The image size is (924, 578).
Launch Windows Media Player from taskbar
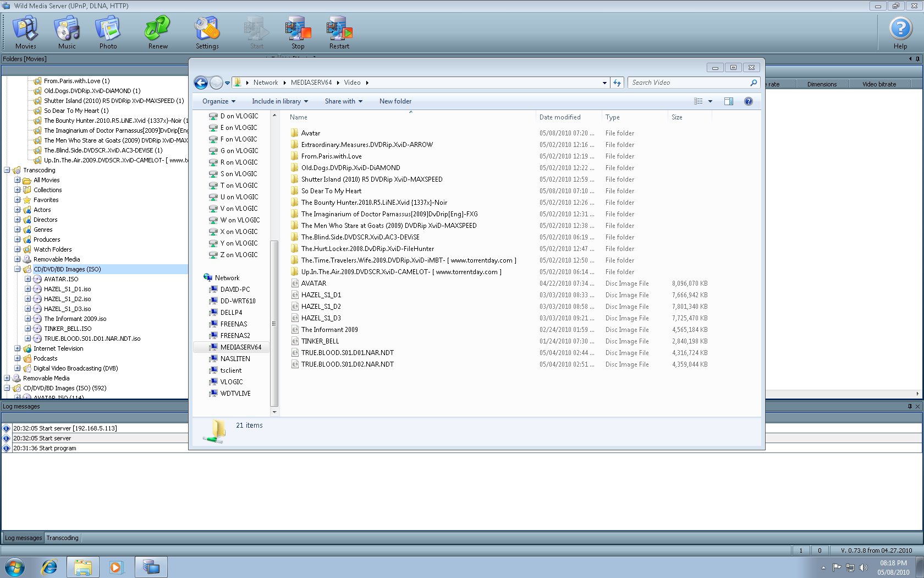[117, 566]
